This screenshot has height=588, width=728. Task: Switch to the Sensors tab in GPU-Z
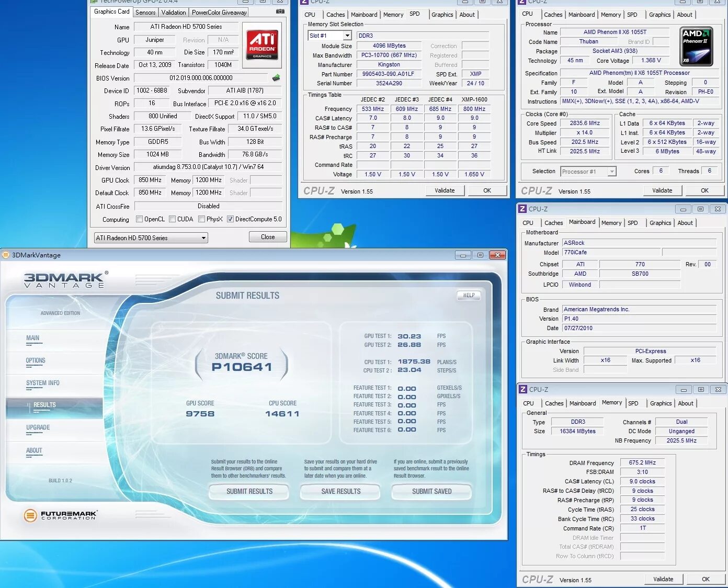pyautogui.click(x=145, y=13)
